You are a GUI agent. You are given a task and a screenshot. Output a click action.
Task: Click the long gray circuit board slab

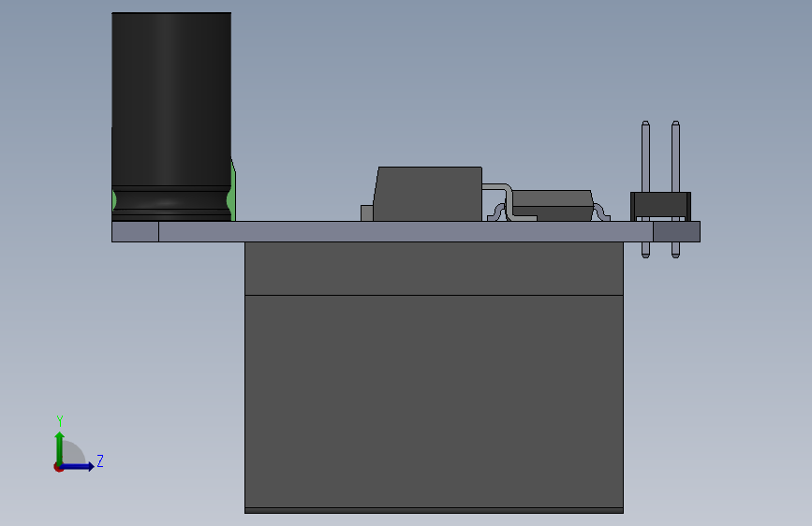point(406,231)
